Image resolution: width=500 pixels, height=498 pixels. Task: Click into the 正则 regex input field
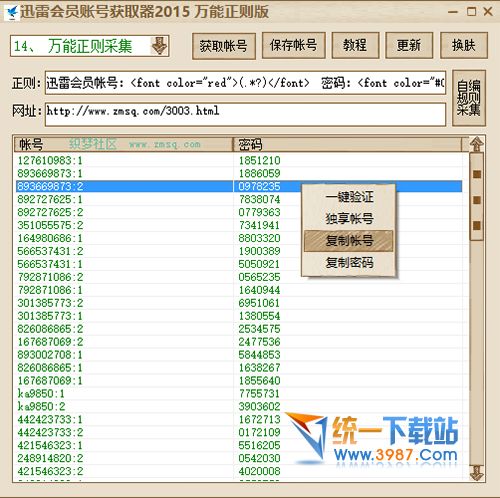pyautogui.click(x=245, y=83)
